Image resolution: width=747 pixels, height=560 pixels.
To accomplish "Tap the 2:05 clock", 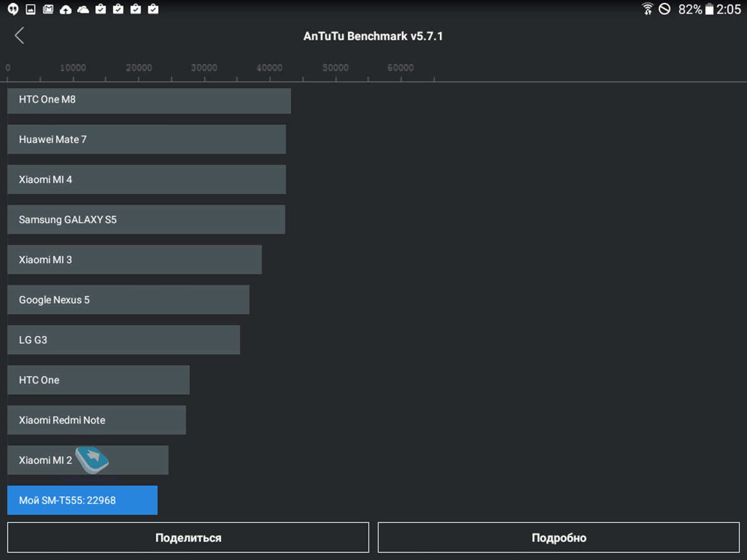I will pos(728,9).
